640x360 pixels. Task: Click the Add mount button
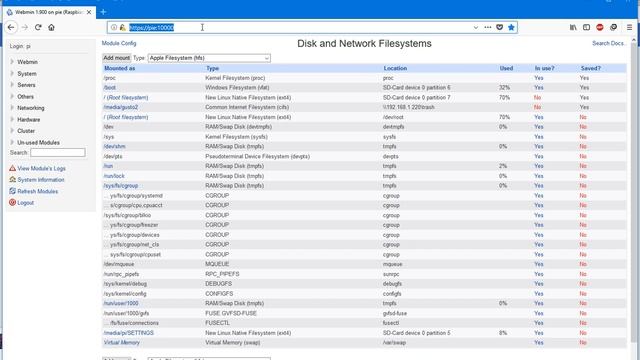tap(116, 58)
